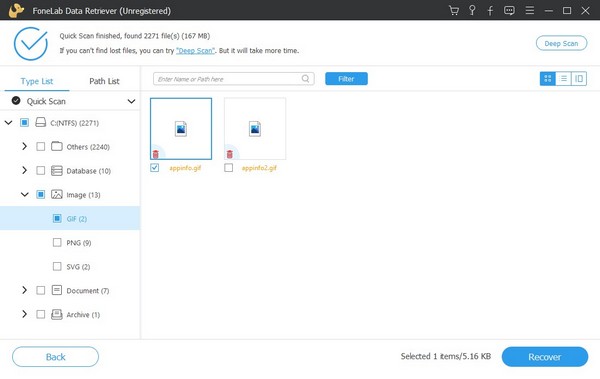Open the feedback chat icon
Image resolution: width=600 pixels, height=379 pixels.
[x=509, y=10]
